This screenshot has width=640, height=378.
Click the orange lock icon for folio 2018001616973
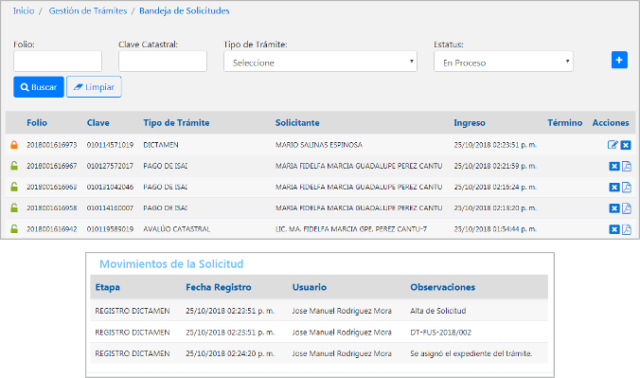pos(14,145)
